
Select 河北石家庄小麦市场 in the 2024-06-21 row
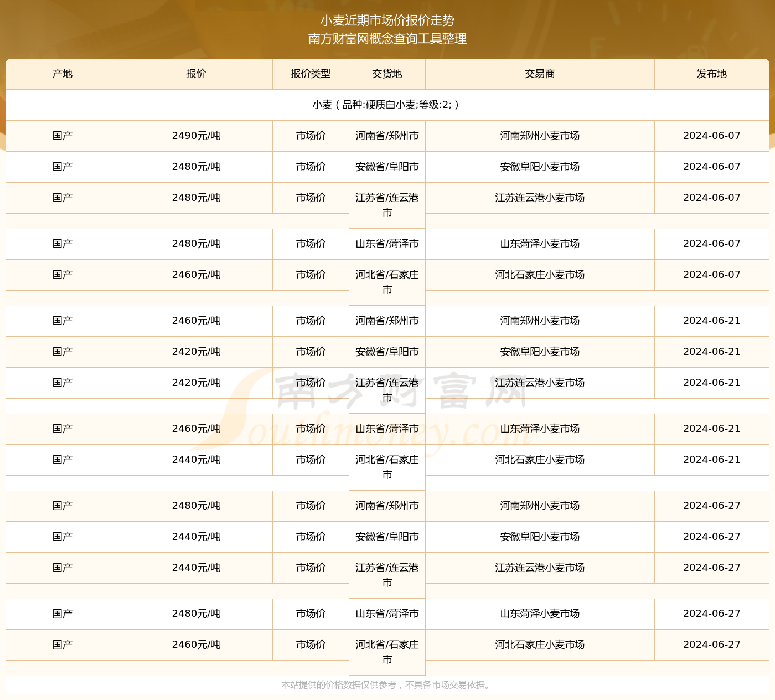540,460
